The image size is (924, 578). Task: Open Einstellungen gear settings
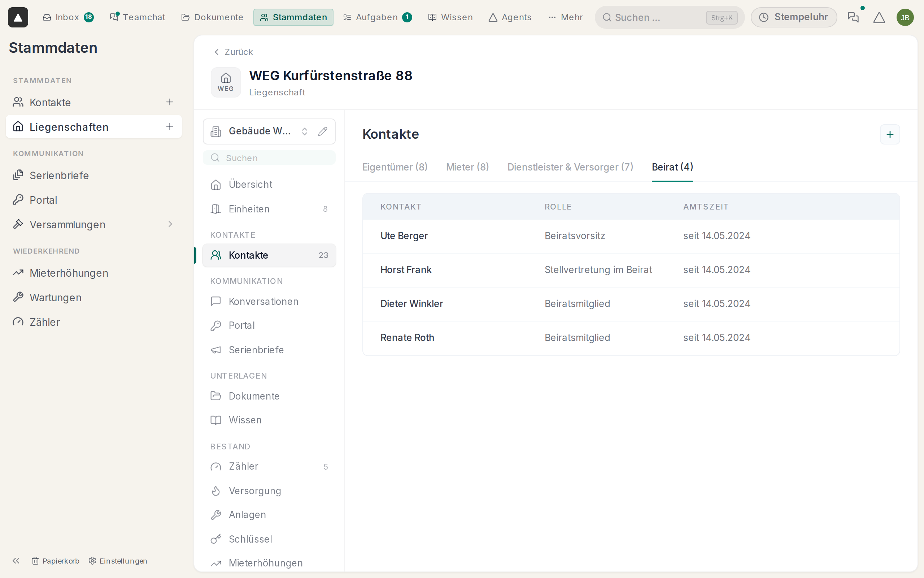point(118,560)
